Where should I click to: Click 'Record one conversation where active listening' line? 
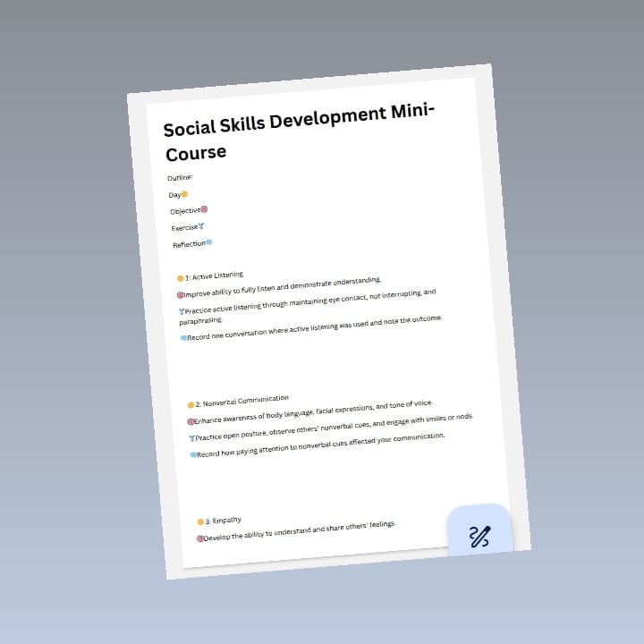pos(314,327)
